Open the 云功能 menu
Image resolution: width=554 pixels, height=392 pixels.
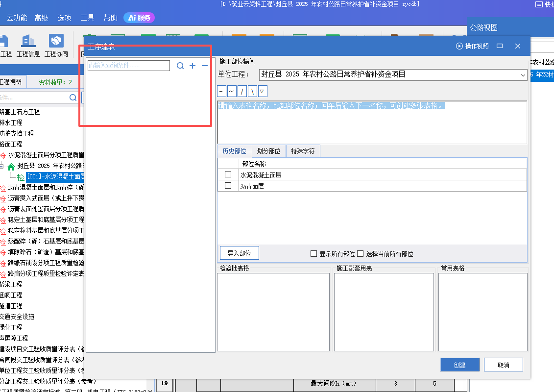[x=17, y=18]
